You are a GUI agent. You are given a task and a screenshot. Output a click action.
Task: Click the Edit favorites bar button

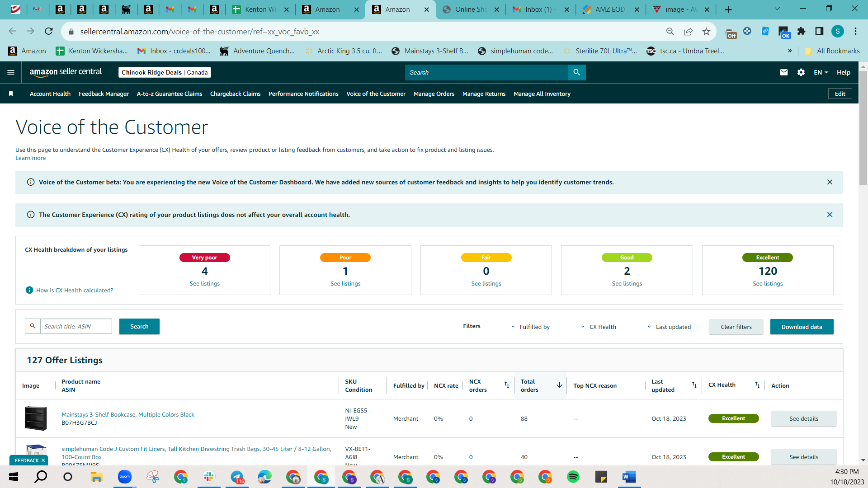pyautogui.click(x=840, y=94)
